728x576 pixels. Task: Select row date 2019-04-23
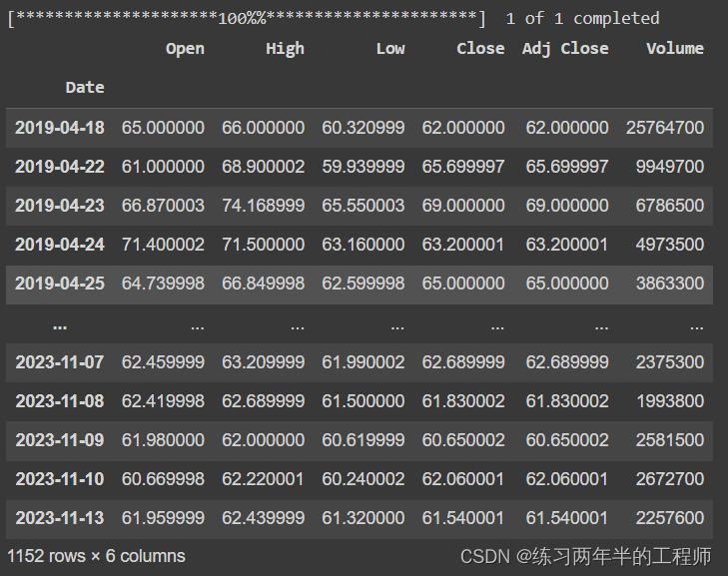tap(60, 206)
